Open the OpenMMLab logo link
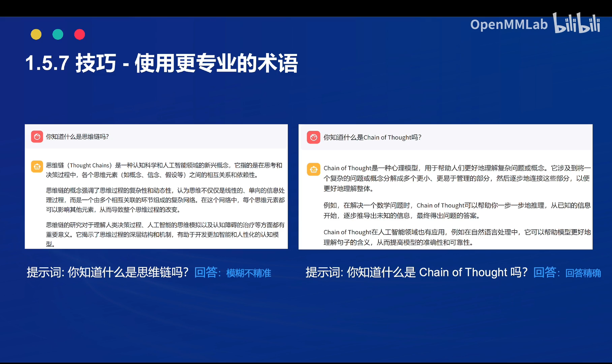 pyautogui.click(x=509, y=24)
